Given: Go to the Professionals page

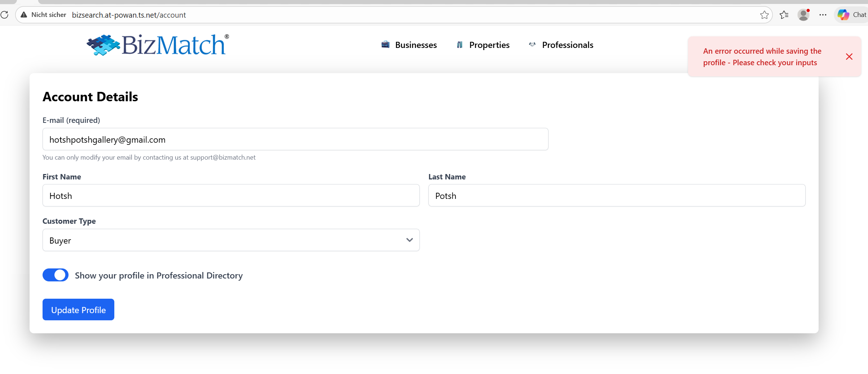Looking at the screenshot, I should coord(567,45).
